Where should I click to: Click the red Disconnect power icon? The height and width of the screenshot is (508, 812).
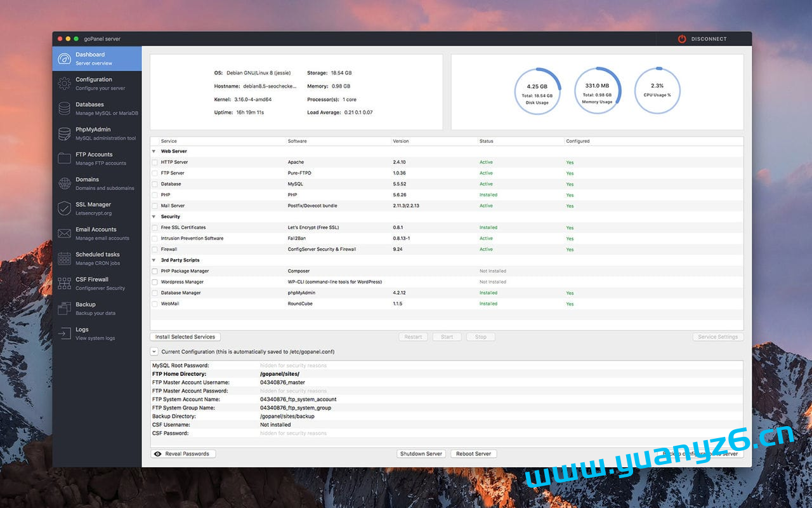(682, 39)
